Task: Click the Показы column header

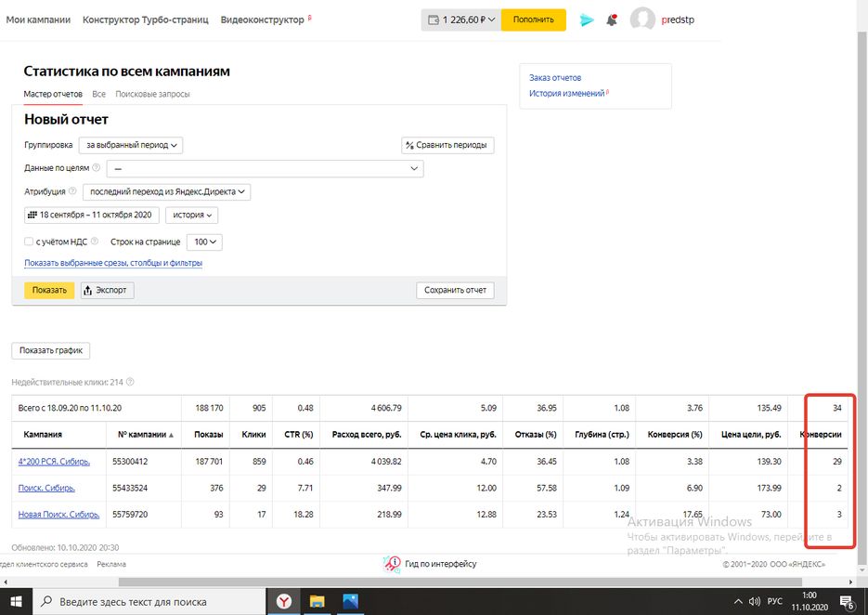Action: pos(208,435)
